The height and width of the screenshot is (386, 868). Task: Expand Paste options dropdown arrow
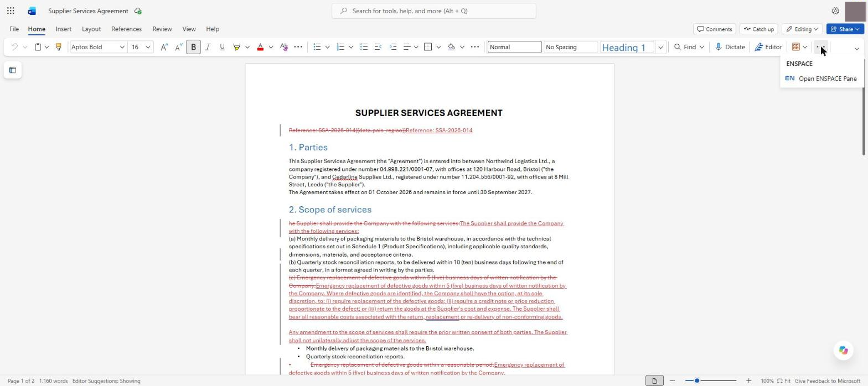click(x=47, y=47)
